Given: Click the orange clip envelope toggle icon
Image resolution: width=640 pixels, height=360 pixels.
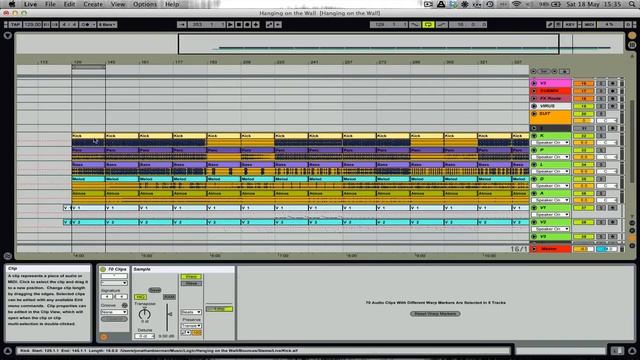Looking at the screenshot, I should click(103, 337).
